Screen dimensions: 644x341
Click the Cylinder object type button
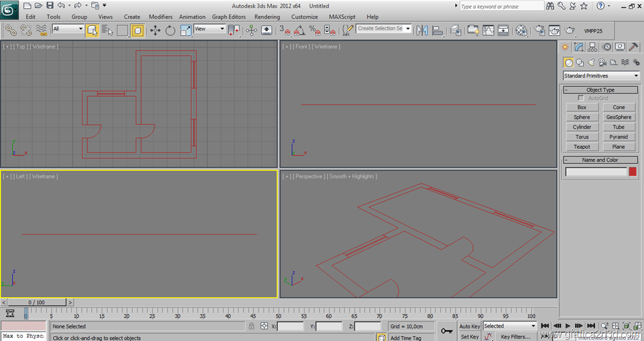click(582, 127)
